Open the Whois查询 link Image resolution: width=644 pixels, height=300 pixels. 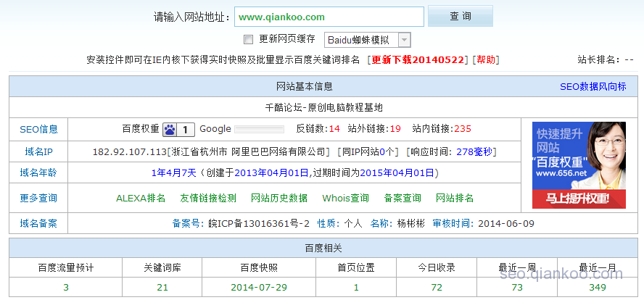[345, 199]
